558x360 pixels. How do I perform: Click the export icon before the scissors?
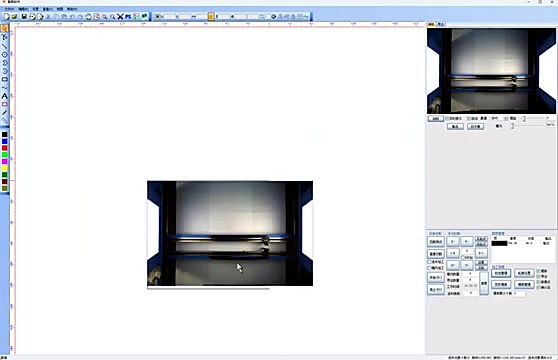coord(40,16)
